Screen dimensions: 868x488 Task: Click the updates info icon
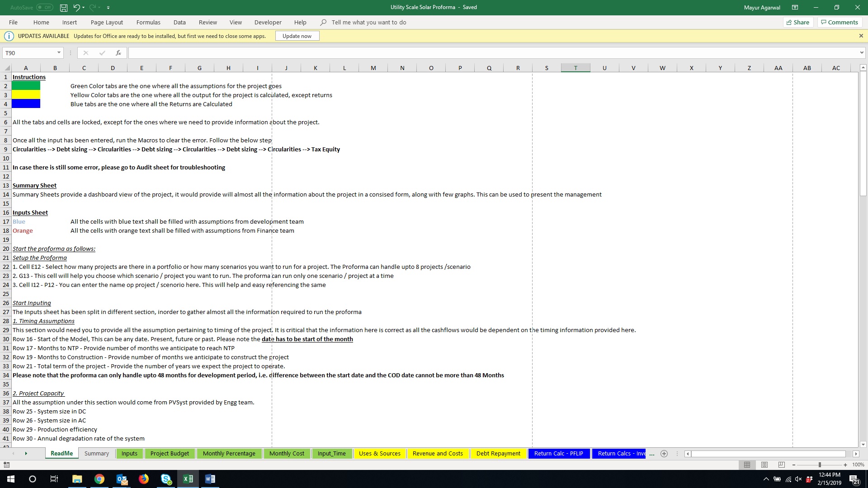[9, 36]
